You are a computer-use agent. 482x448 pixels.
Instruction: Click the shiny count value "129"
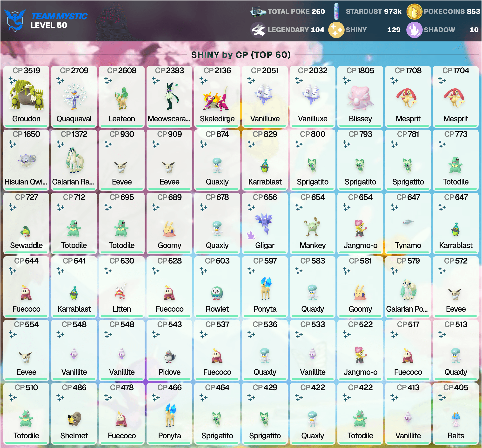[394, 30]
